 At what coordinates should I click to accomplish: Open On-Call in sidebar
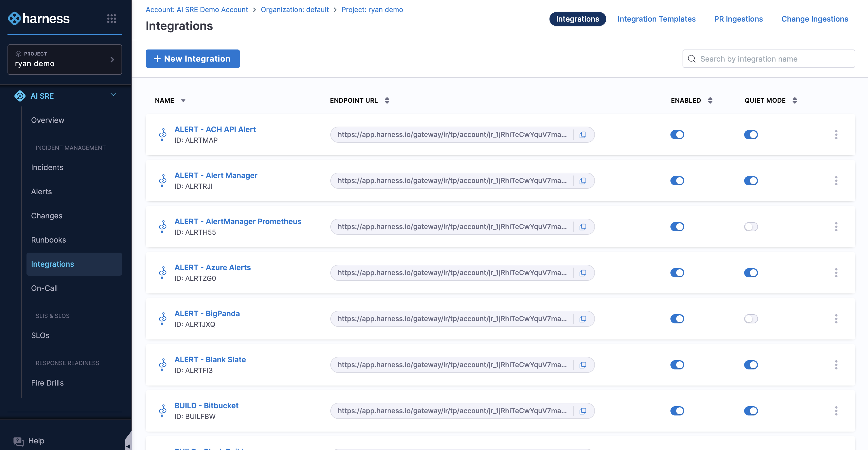pyautogui.click(x=44, y=288)
